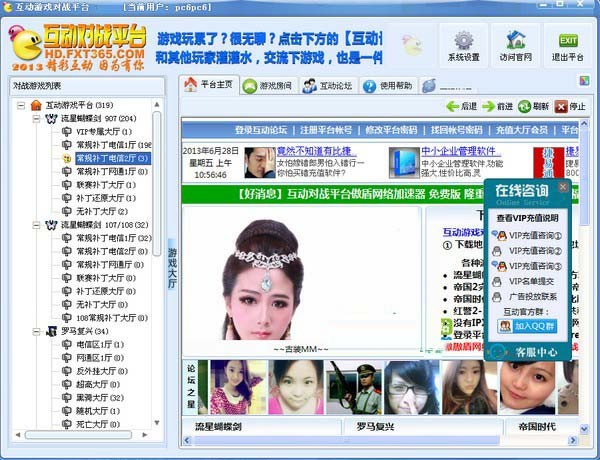
Task: Click 充值大厅会员 link
Action: click(x=522, y=130)
